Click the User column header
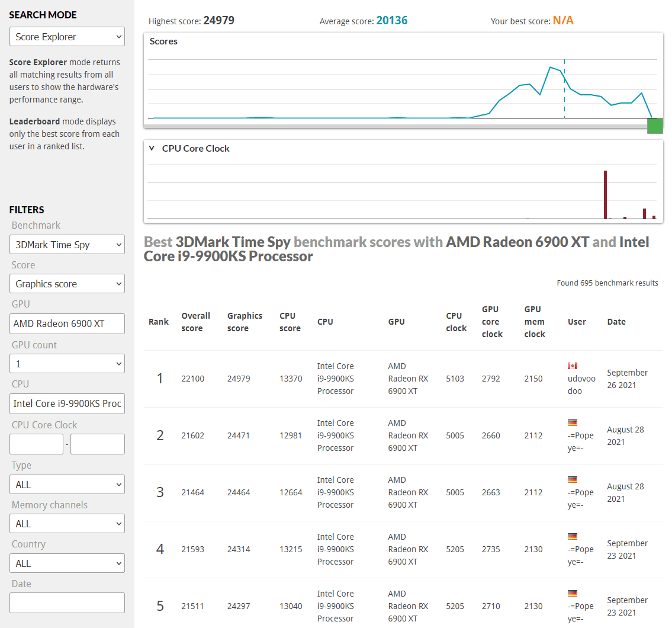The width and height of the screenshot is (672, 628). click(x=577, y=322)
